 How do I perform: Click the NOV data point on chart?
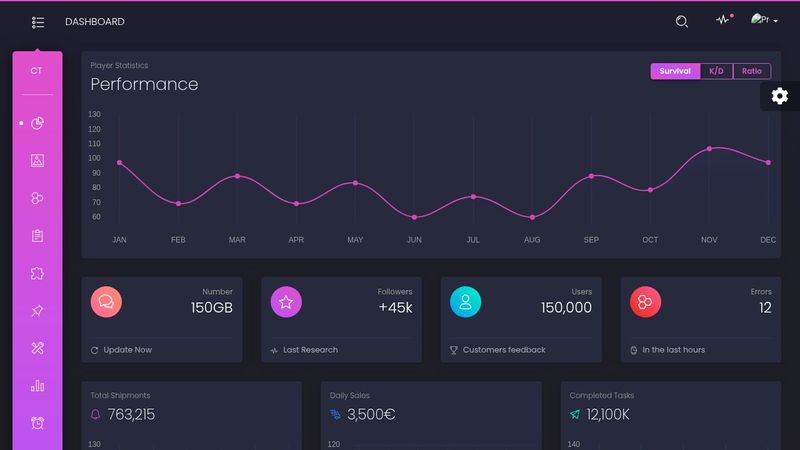[x=709, y=149]
